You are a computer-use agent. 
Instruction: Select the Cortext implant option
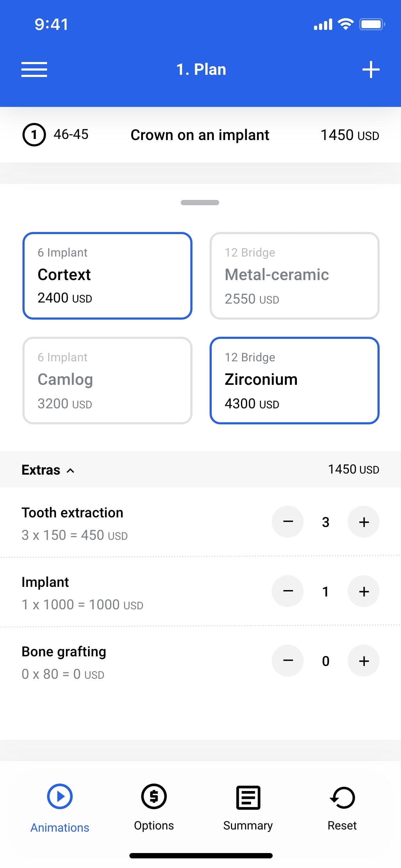[107, 275]
